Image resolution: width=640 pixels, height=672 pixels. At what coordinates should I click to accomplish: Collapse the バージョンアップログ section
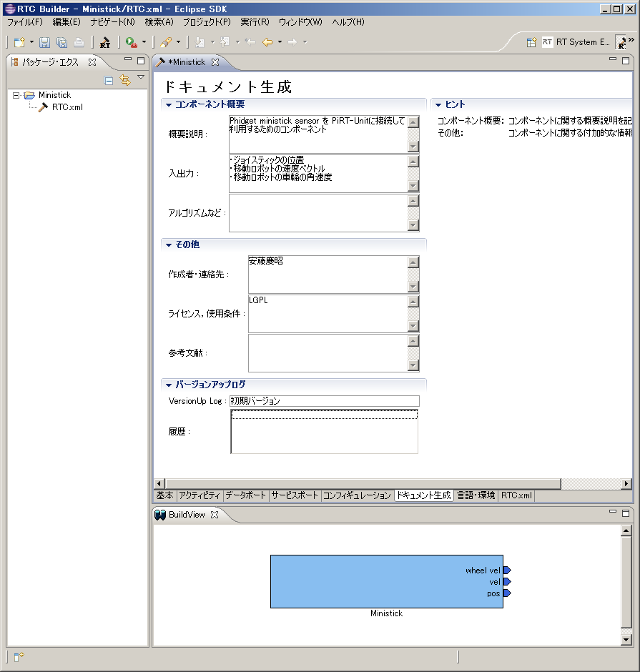tap(169, 385)
